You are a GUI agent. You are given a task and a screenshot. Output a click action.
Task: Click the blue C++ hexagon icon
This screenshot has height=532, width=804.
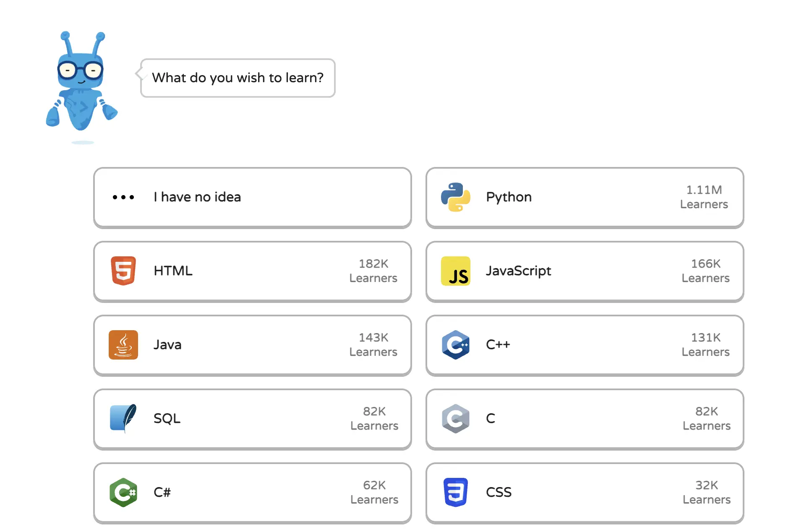tap(455, 345)
